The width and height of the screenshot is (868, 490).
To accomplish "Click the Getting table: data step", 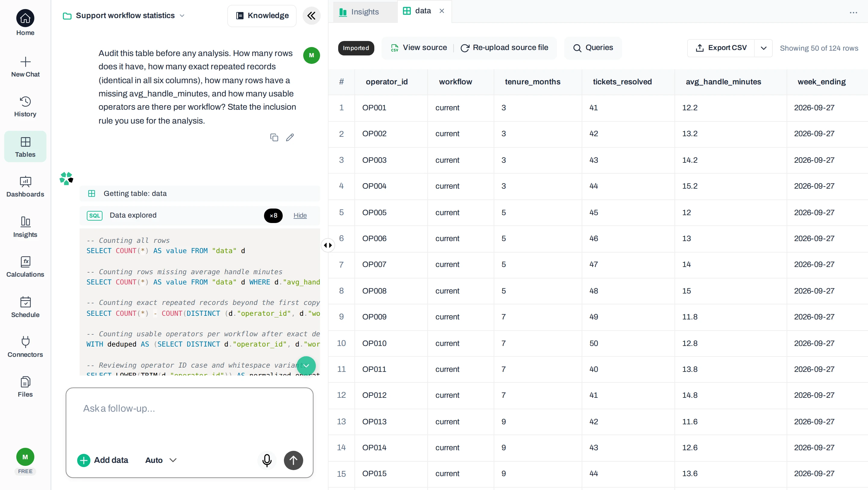I will point(200,193).
